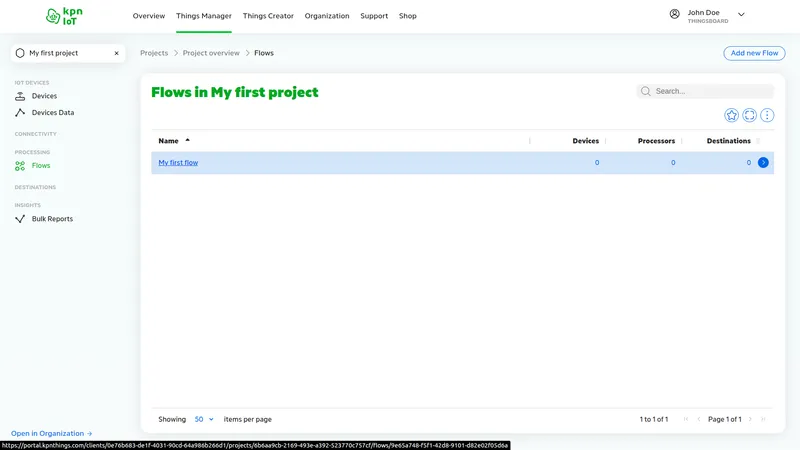Click the 1 to 1 of 1 text
The height and width of the screenshot is (450, 800).
pos(654,419)
